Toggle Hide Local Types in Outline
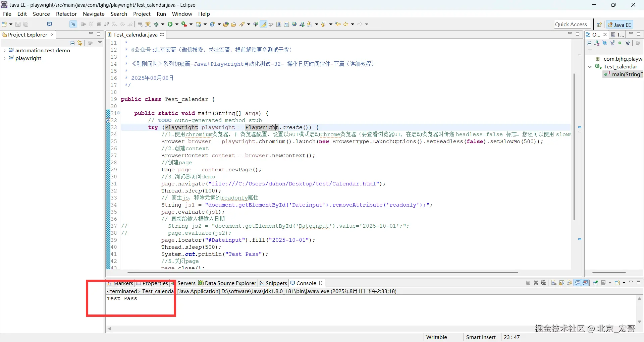Screen dimensions: 644x342 click(x=628, y=43)
